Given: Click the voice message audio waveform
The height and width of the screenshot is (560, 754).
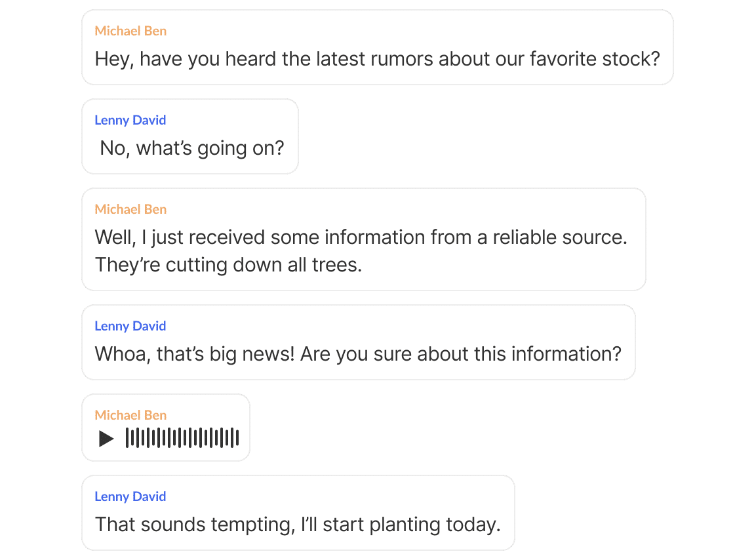Looking at the screenshot, I should tap(182, 438).
